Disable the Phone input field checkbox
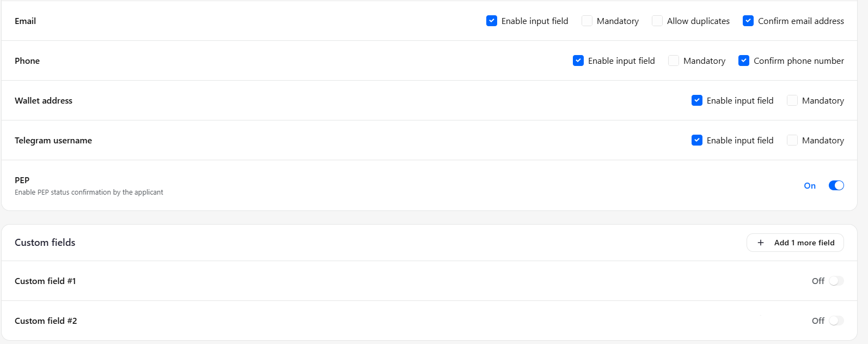868x344 pixels. pos(578,61)
